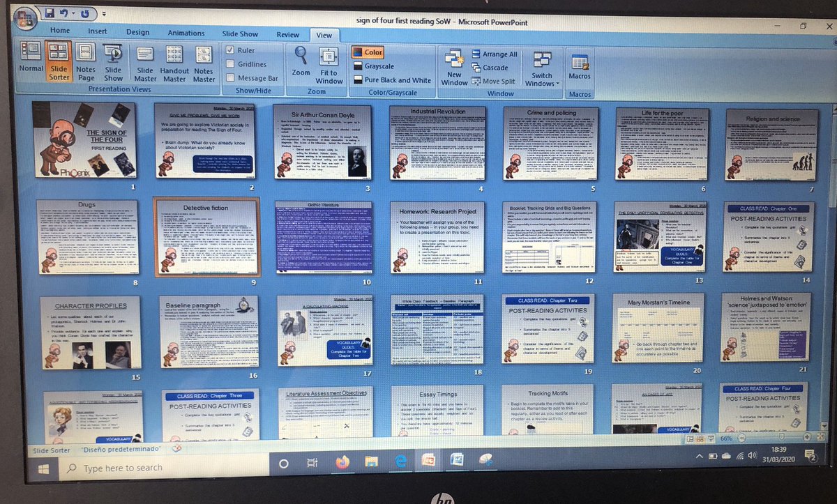Redo the last action
This screenshot has width=837, height=504.
click(x=85, y=13)
